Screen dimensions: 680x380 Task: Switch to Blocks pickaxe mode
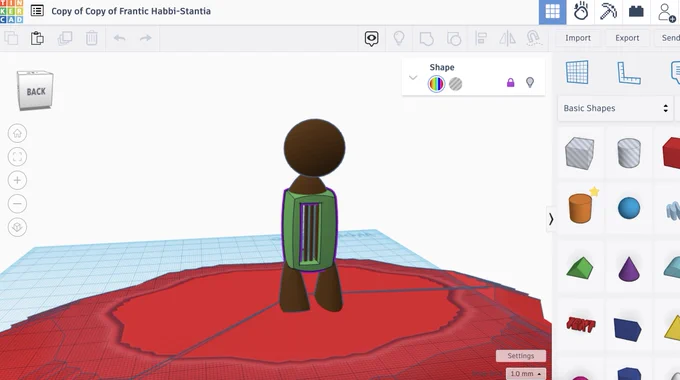608,11
